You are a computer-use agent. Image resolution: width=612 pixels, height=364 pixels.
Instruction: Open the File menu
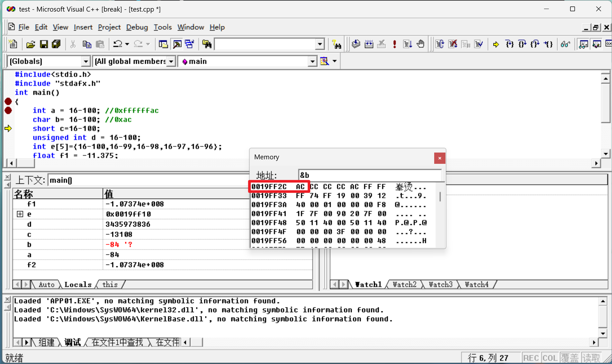[x=24, y=27]
